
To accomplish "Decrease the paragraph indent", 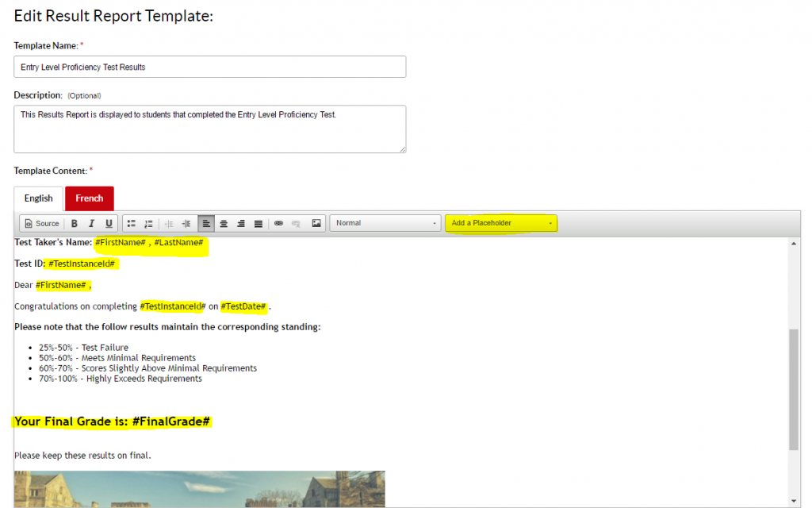I will click(x=169, y=223).
